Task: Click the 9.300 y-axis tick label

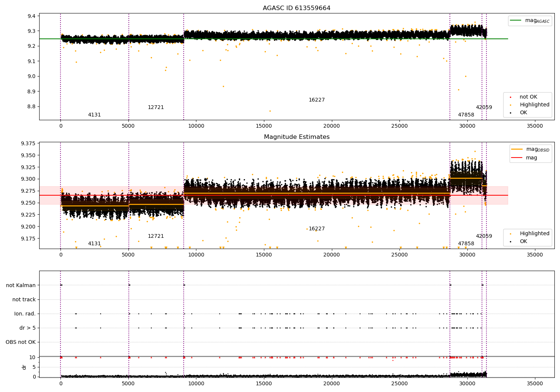Action: (28, 179)
